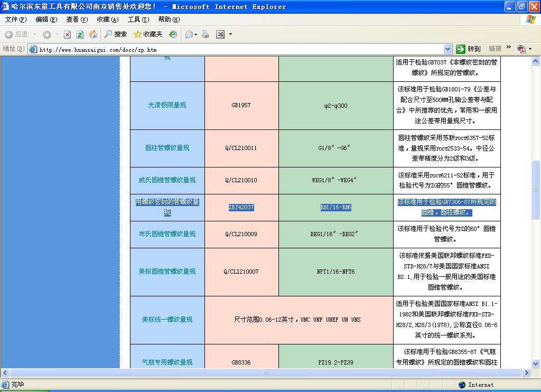The height and width of the screenshot is (392, 541).
Task: Click the Internet zone globe icon
Action: point(462,385)
